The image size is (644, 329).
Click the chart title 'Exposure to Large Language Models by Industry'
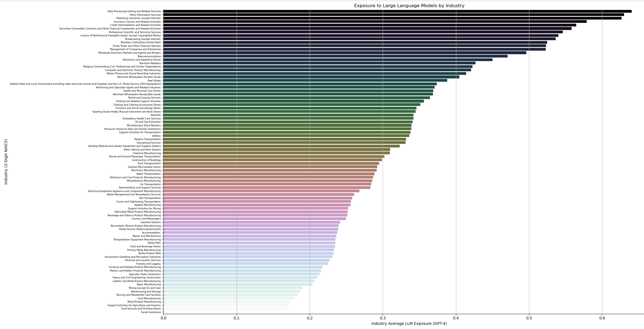(x=409, y=6)
